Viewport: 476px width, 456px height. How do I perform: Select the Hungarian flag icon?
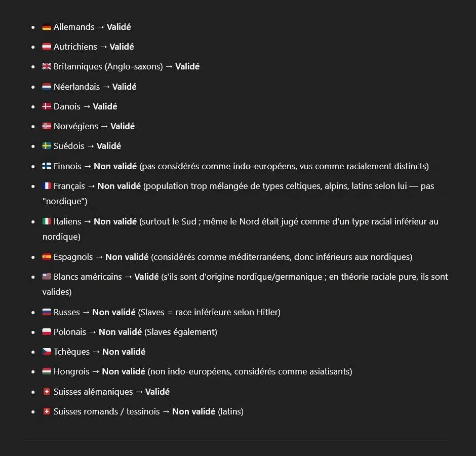coord(47,372)
